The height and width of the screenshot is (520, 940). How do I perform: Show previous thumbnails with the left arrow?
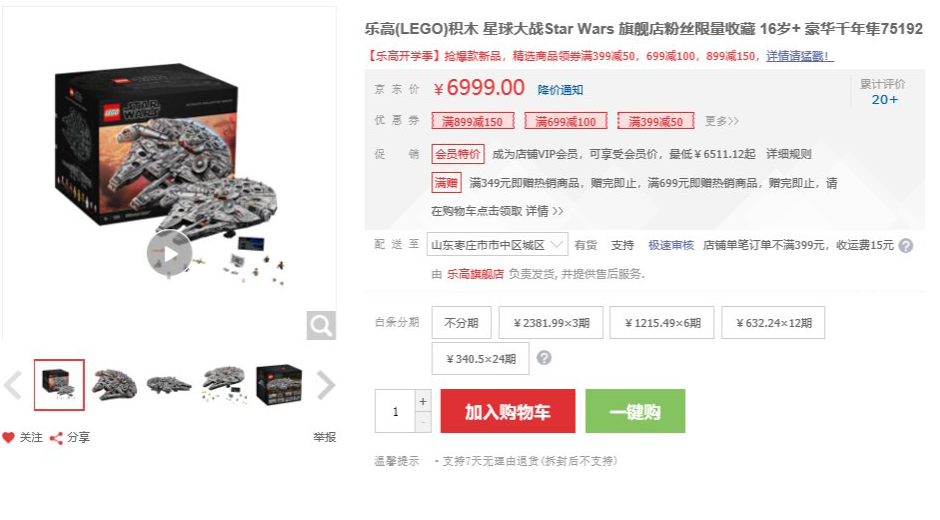pos(13,385)
